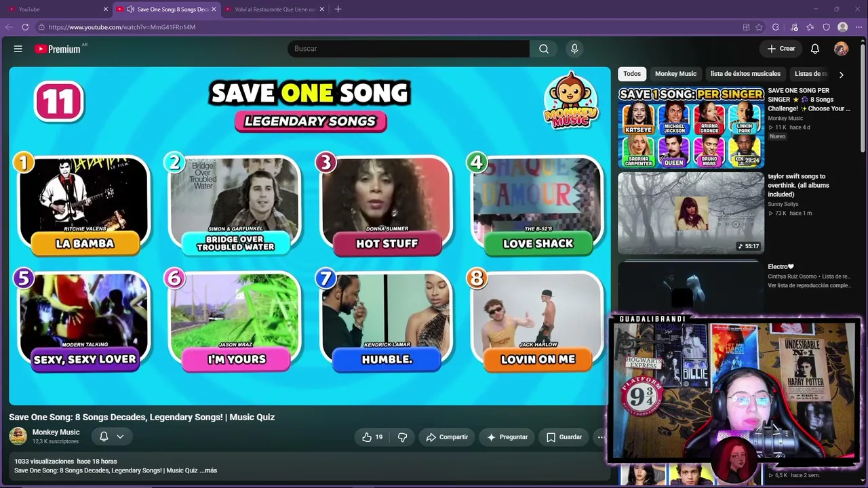This screenshot has width=868, height=488.
Task: Go back using the browser back arrow
Action: coord(9,27)
